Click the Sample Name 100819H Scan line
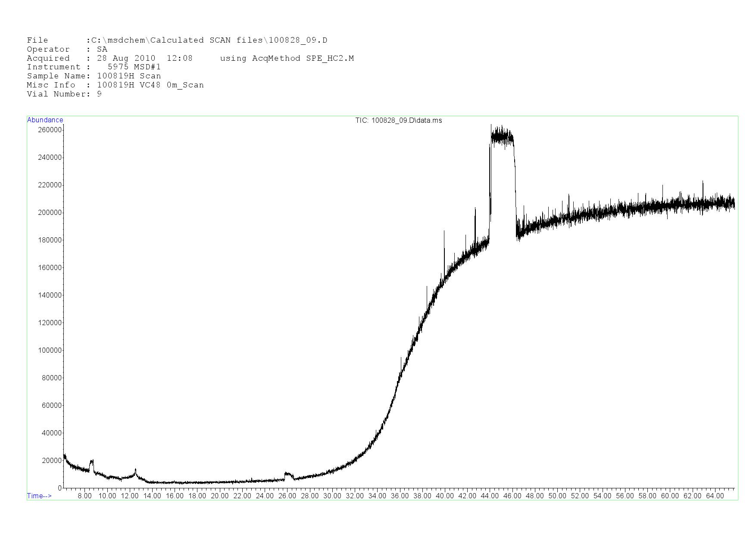The image size is (756, 534). 94,76
